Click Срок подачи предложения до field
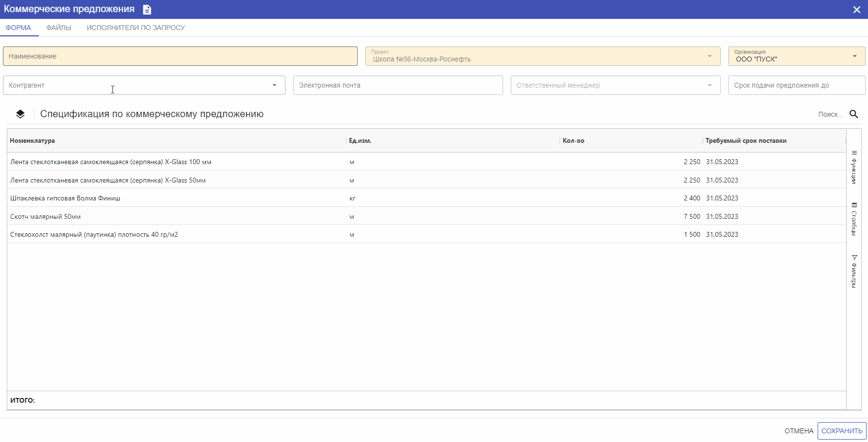This screenshot has height=442, width=868. 797,85
